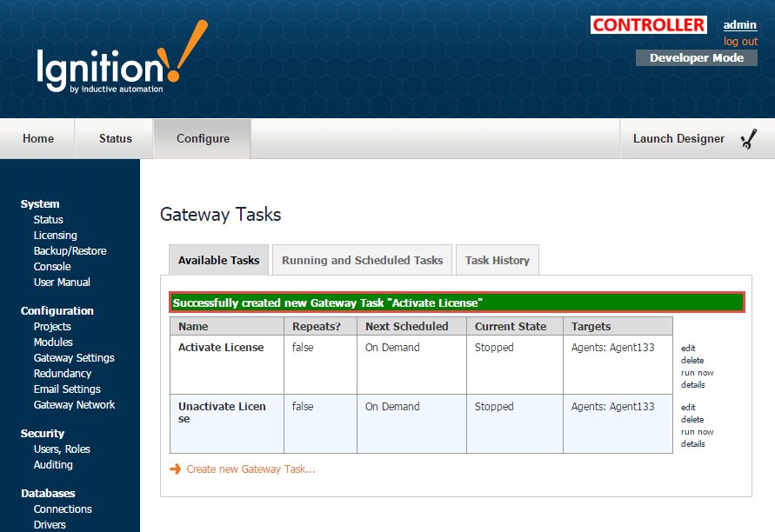Switch to Task History tab

pyautogui.click(x=498, y=260)
